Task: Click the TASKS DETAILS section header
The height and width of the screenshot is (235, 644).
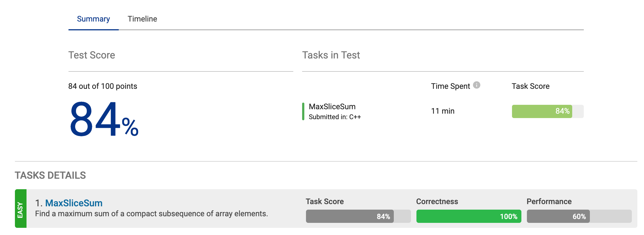Action: pos(50,175)
